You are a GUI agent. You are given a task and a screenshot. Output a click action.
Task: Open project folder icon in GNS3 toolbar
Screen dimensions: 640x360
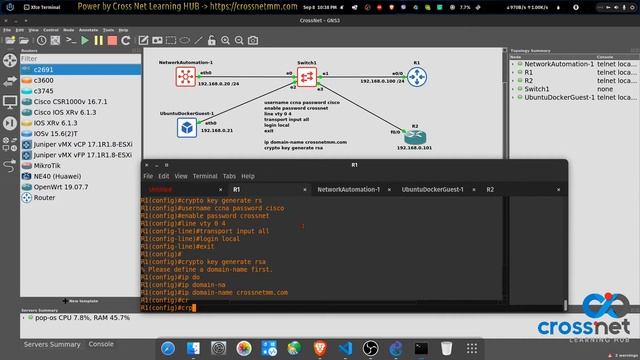click(x=24, y=40)
